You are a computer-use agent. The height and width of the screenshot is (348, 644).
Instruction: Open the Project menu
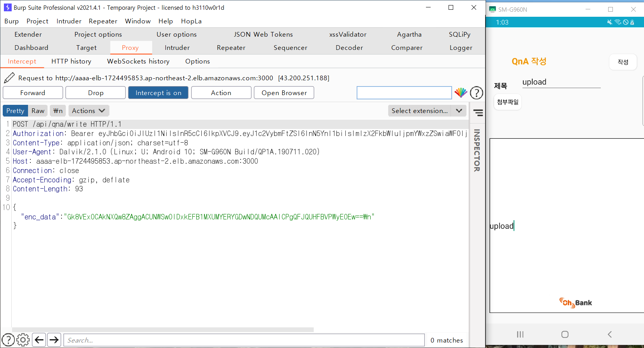(x=37, y=21)
